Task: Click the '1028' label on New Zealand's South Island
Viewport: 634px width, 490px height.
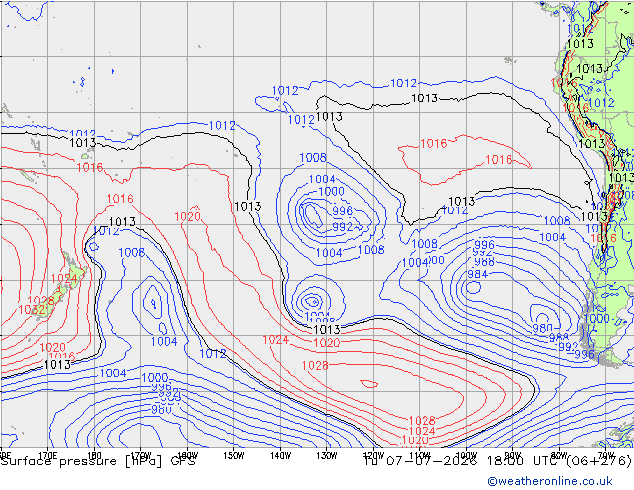Action: (41, 301)
